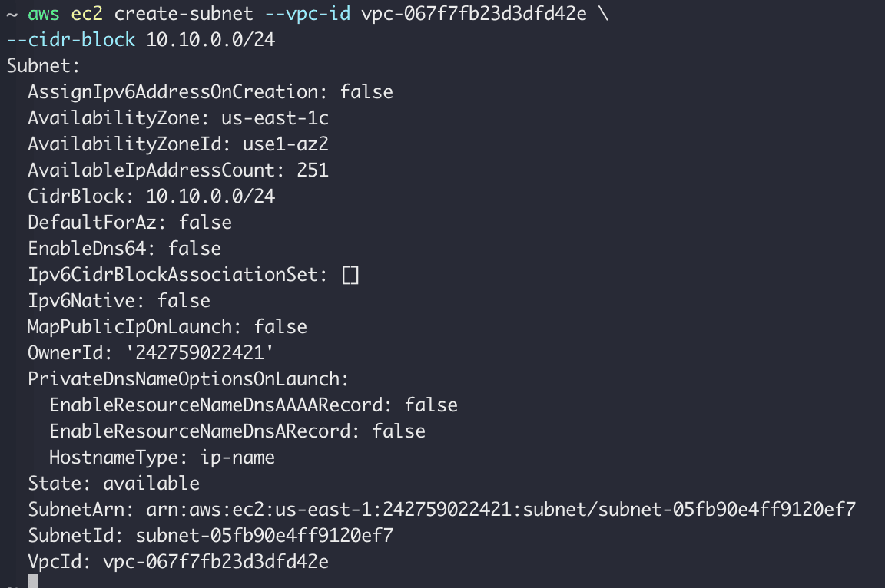This screenshot has height=588, width=885.
Task: Click the AvailabilityZone value us-east-1c
Action: pos(275,117)
